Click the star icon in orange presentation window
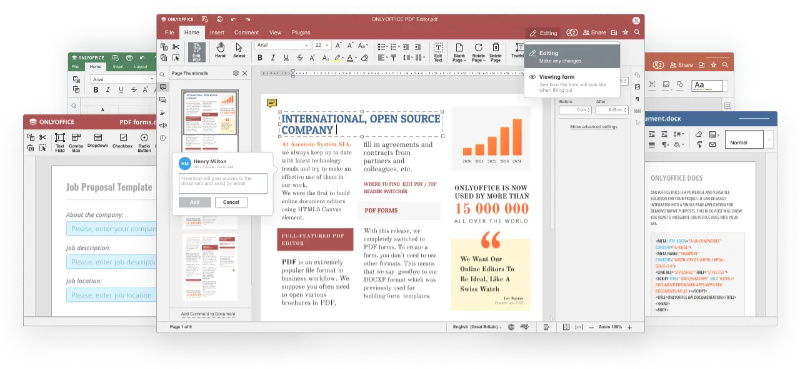 pos(713,65)
